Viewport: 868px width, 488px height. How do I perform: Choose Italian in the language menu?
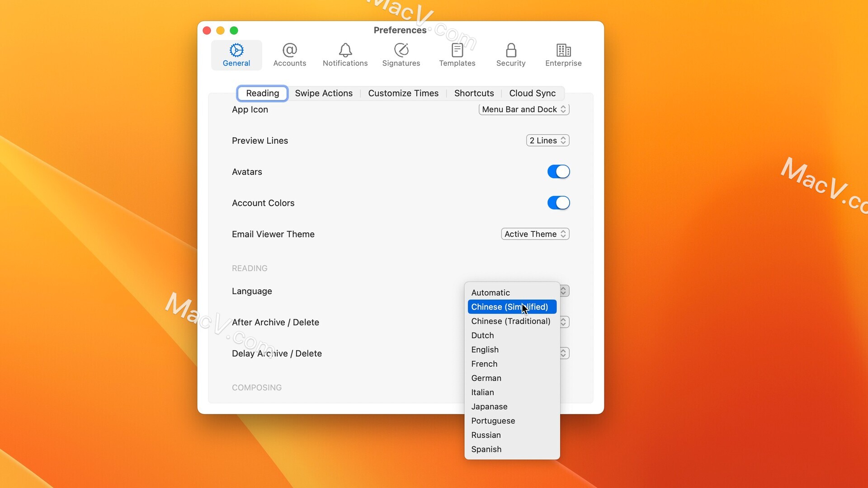tap(512, 392)
